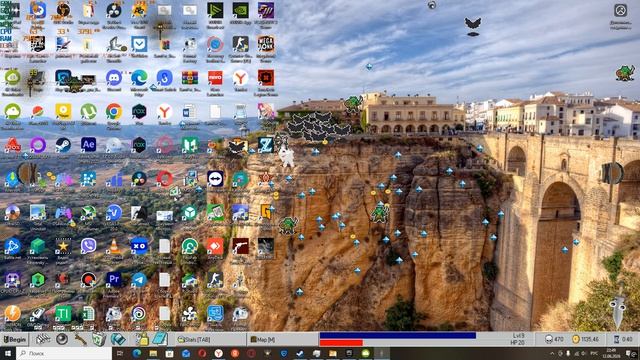Open the TeamViewer desktop shortcut
Viewport: 640px width, 360px height.
[x=215, y=178]
